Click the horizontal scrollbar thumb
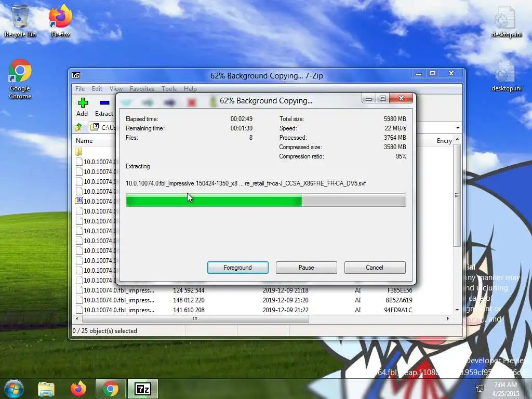Image resolution: width=532 pixels, height=399 pixels. [x=195, y=318]
